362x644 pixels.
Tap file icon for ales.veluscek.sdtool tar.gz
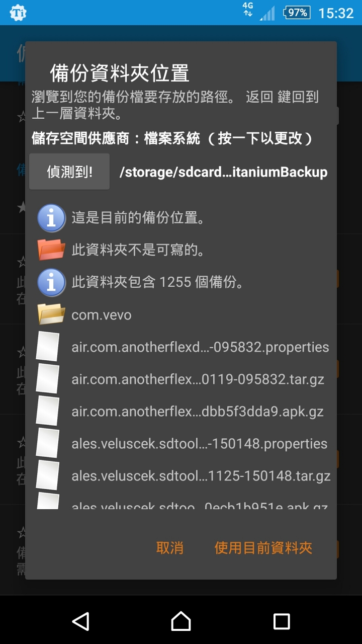[x=48, y=475]
